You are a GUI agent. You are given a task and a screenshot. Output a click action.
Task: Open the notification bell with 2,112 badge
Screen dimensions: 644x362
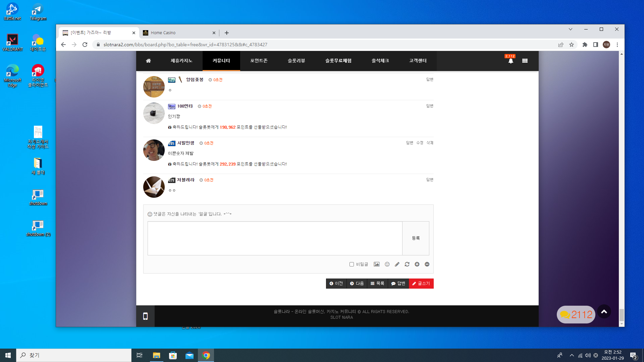coord(511,61)
